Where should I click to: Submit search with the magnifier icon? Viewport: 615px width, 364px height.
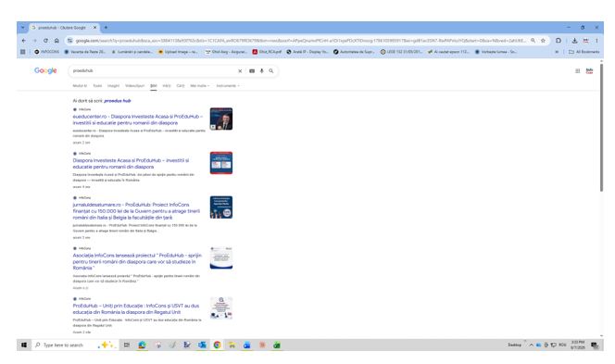[271, 71]
